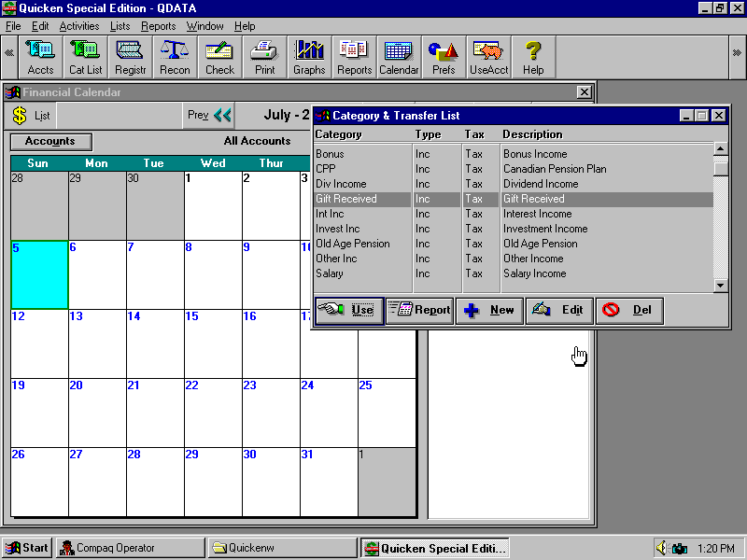The height and width of the screenshot is (560, 747).
Task: Open the Activities menu
Action: coord(79,26)
